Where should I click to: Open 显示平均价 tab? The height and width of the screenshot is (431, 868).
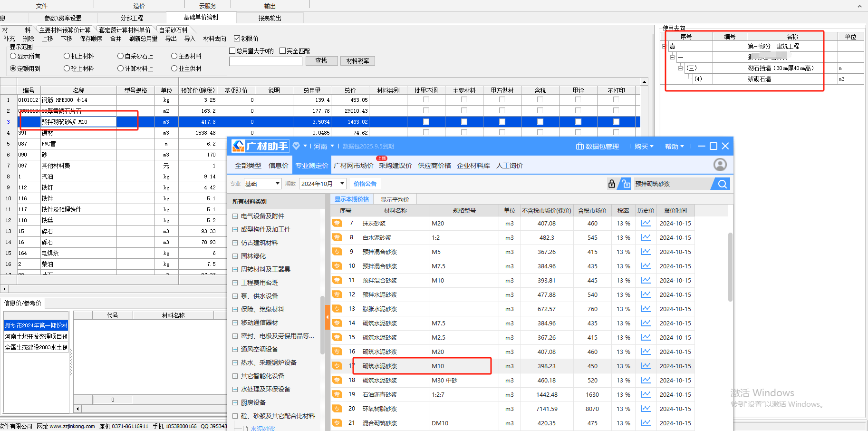pyautogui.click(x=395, y=199)
